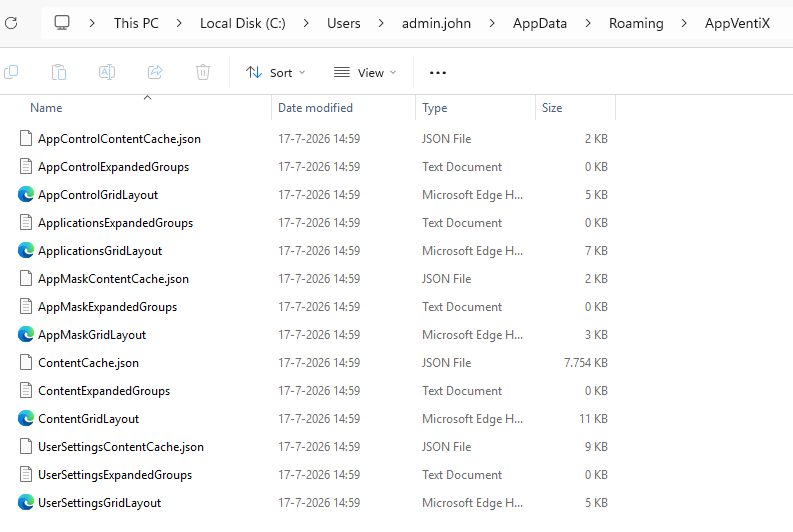Click the 11 KB size value

click(x=593, y=419)
